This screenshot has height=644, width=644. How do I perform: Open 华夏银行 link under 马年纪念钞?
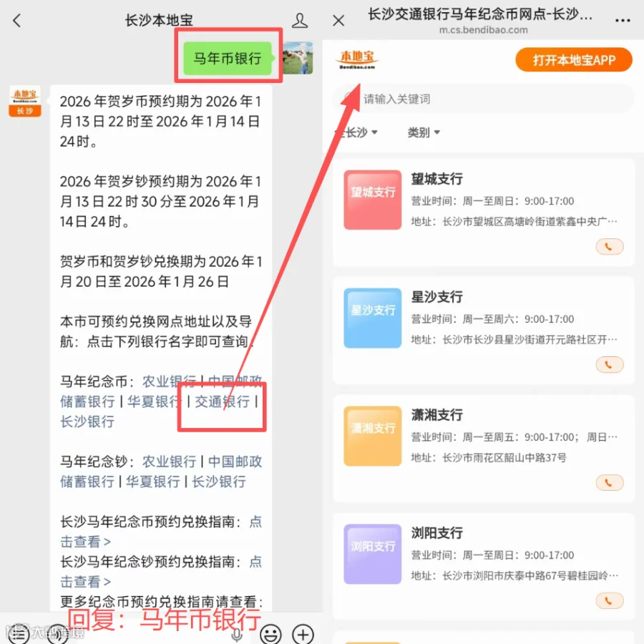(153, 482)
